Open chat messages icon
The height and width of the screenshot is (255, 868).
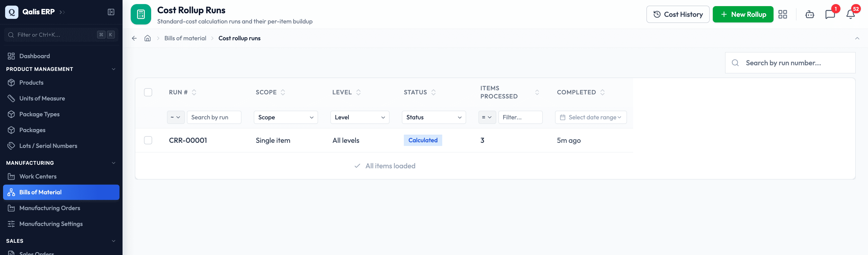tap(830, 15)
